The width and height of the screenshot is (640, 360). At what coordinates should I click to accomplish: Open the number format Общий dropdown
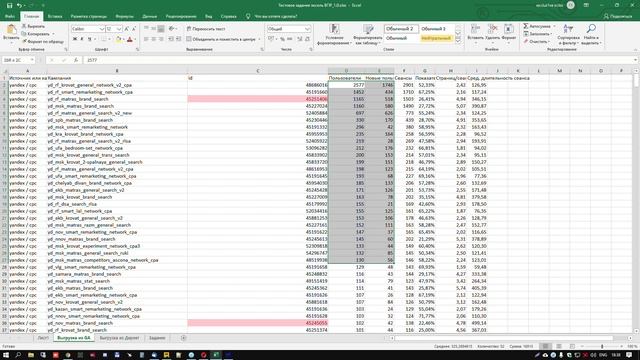(307, 29)
